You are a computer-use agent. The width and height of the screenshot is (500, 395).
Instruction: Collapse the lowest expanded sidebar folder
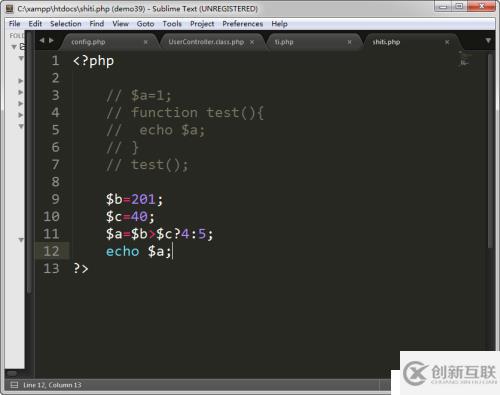[x=21, y=240]
